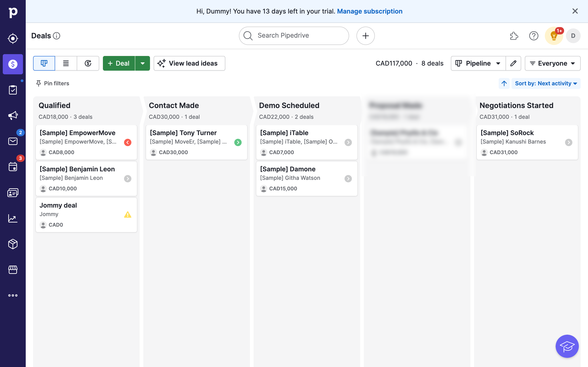Open Contacts card sidebar icon
The width and height of the screenshot is (588, 367).
pos(13,192)
